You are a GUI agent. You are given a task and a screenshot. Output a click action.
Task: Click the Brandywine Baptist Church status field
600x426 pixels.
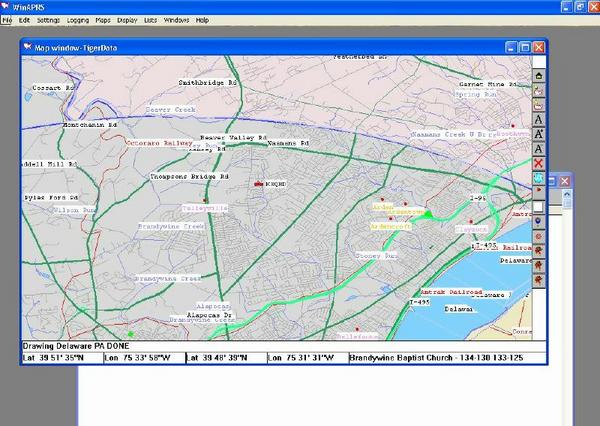coord(438,358)
